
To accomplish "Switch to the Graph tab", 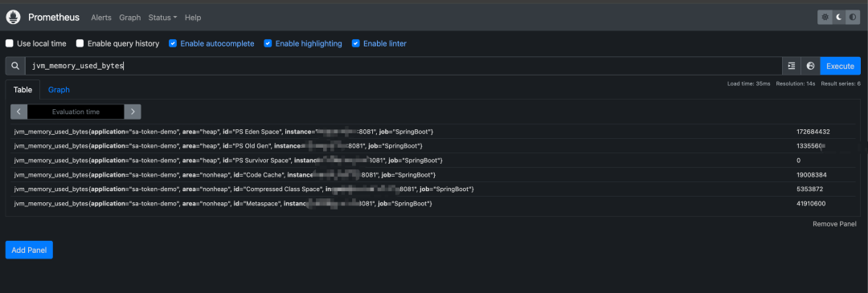I will click(59, 90).
